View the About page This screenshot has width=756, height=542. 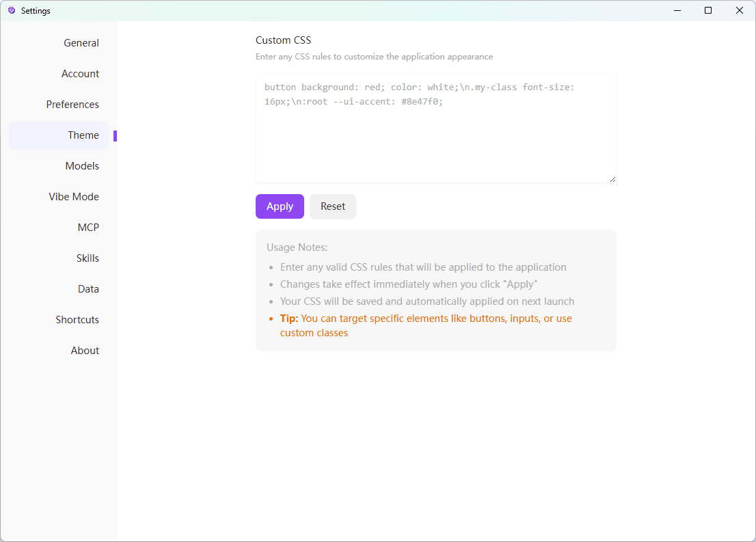pos(85,351)
